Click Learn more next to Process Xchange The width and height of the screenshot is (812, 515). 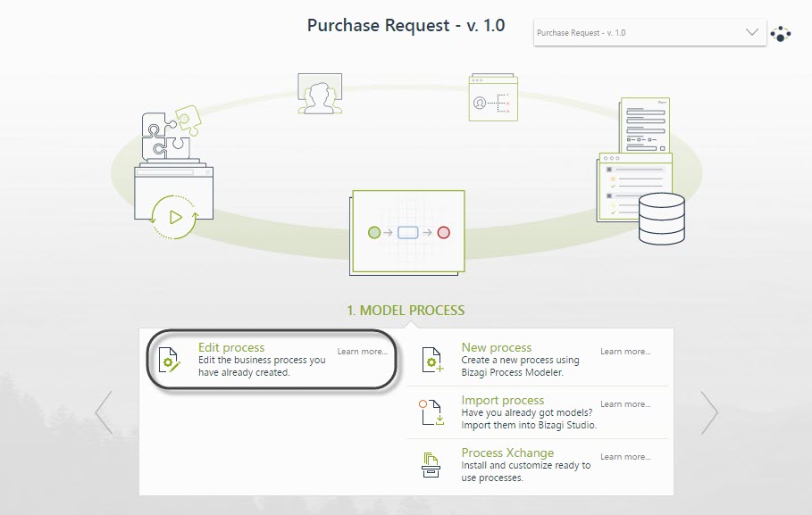(x=625, y=457)
